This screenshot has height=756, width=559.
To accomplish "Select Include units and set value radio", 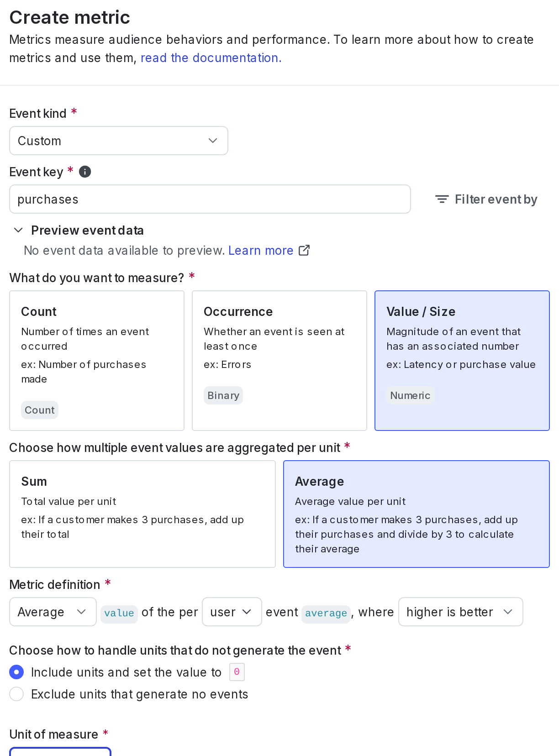I will (x=16, y=672).
